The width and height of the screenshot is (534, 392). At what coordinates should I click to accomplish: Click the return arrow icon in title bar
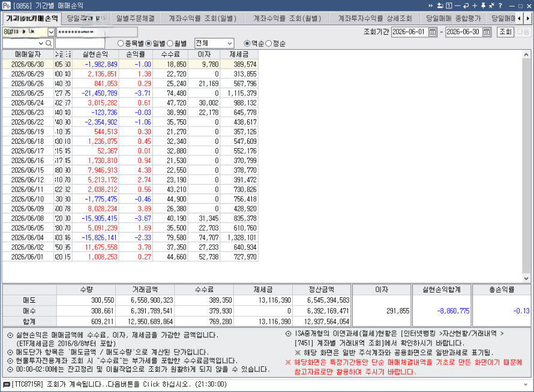pyautogui.click(x=466, y=5)
